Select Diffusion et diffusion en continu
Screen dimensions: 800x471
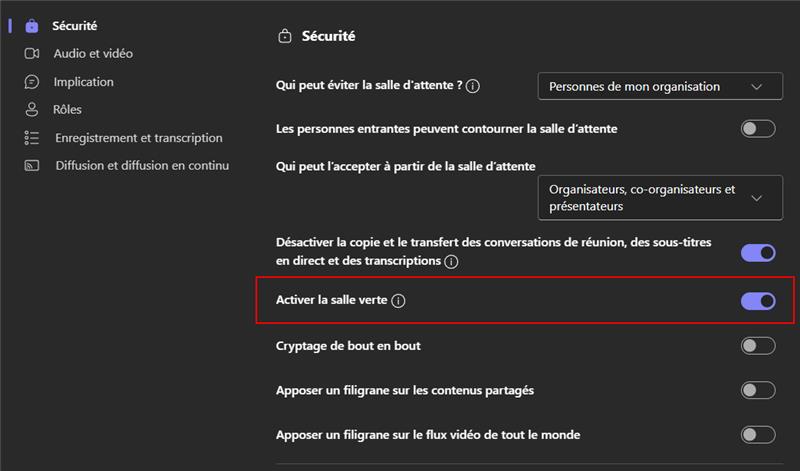click(x=142, y=166)
